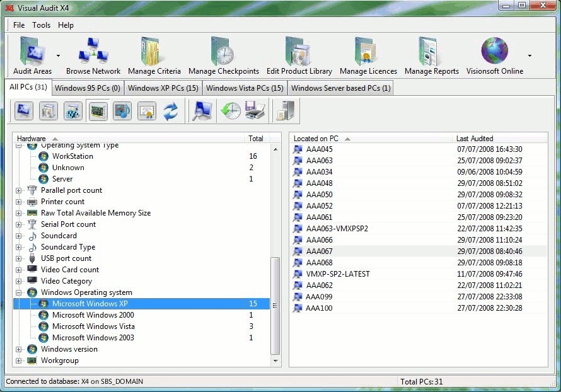Image resolution: width=561 pixels, height=392 pixels.
Task: Click the multimedia files view icon
Action: 122,111
